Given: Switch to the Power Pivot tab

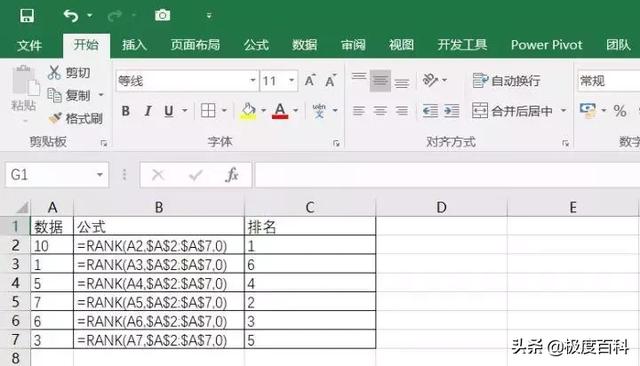Looking at the screenshot, I should [547, 44].
